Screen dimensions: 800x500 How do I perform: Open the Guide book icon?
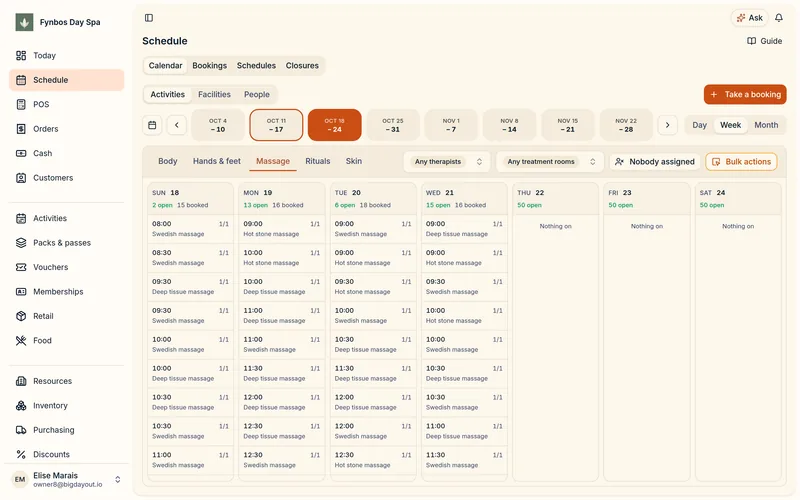(752, 41)
